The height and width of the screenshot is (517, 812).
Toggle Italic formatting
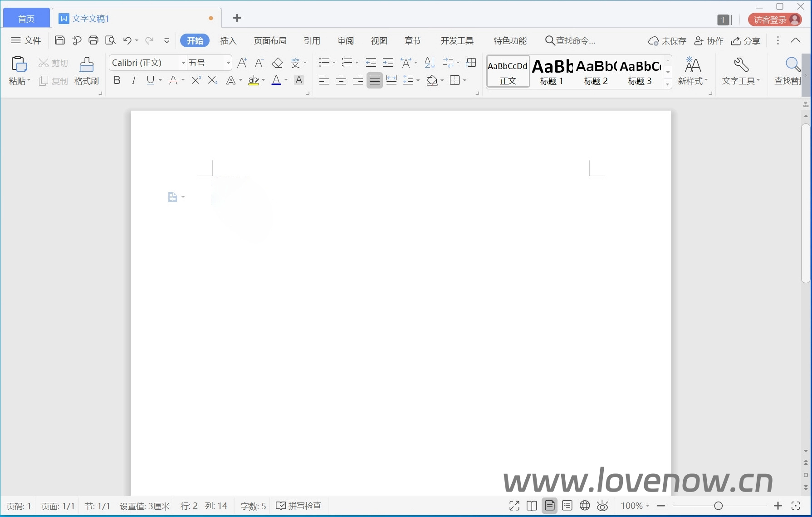coord(133,80)
